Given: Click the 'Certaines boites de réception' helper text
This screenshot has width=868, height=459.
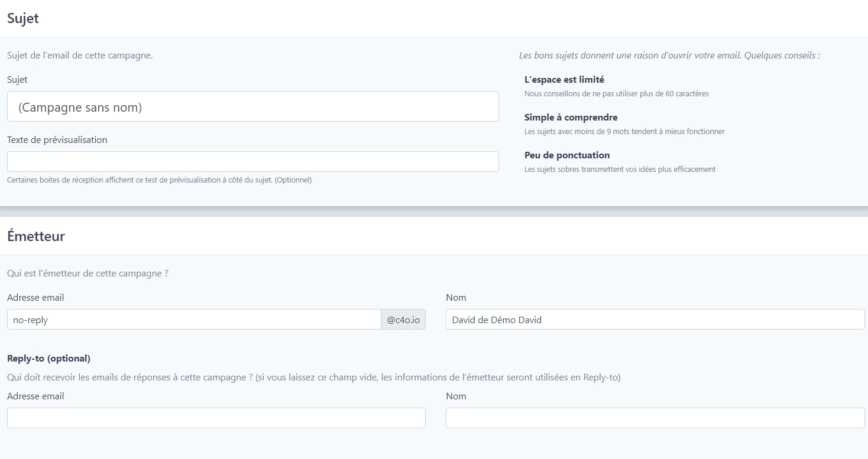Looking at the screenshot, I should click(159, 180).
